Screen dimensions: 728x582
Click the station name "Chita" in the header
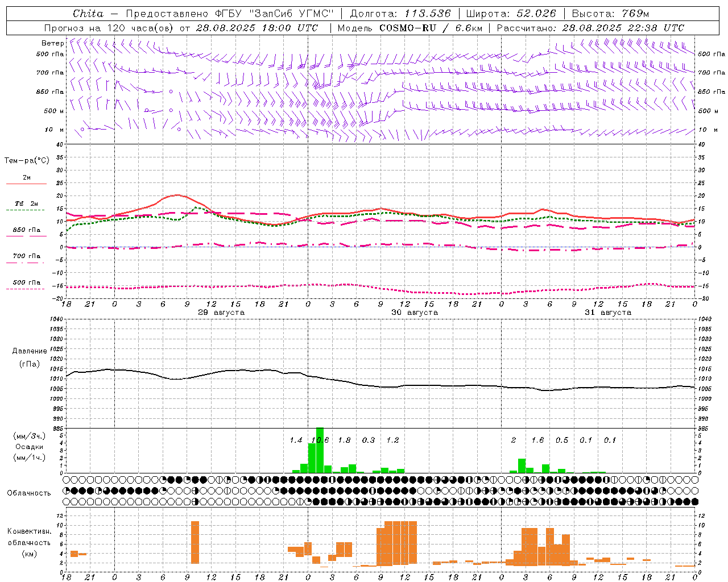88,13
